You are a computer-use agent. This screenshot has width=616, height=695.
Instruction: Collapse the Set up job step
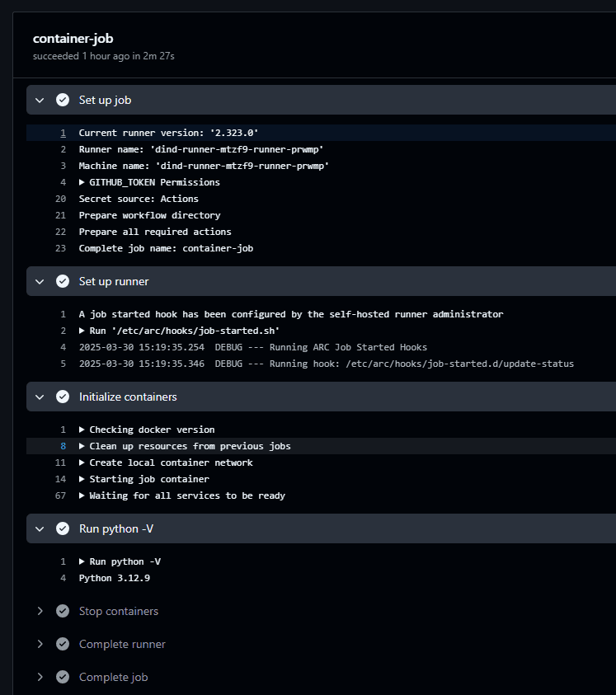(x=40, y=100)
